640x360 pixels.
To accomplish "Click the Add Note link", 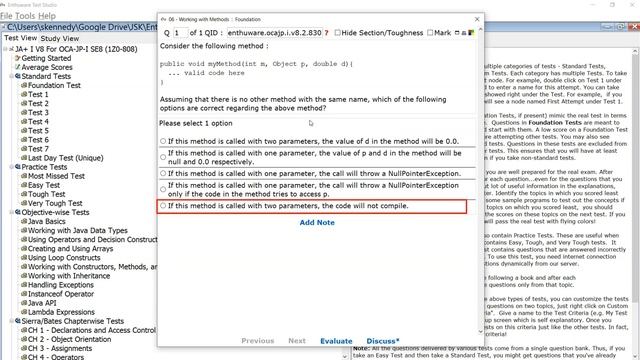I will (x=317, y=222).
